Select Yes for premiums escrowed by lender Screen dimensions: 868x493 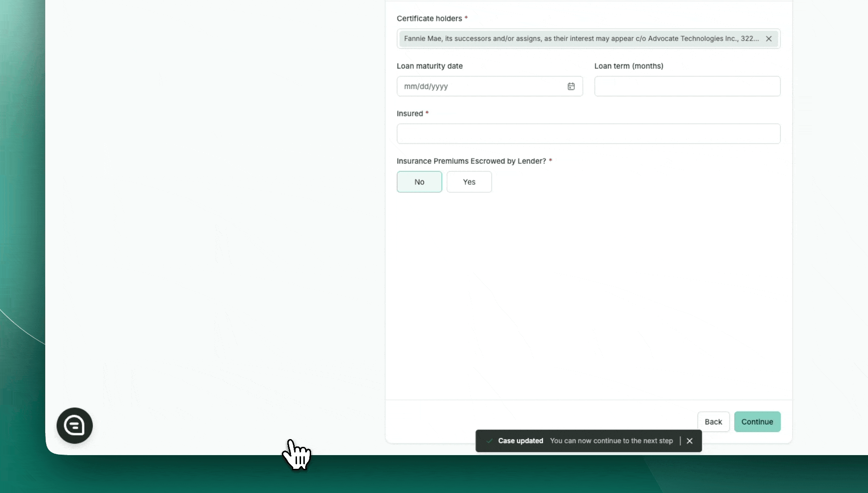(x=469, y=182)
